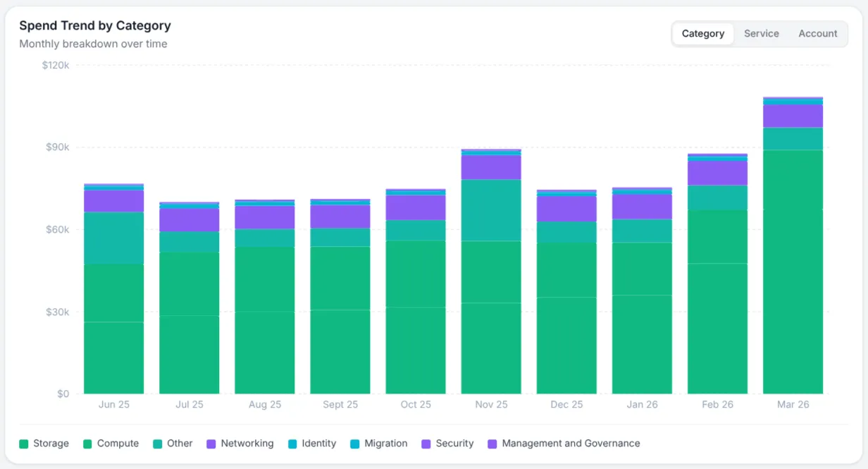This screenshot has height=469, width=868.
Task: Click the Oct 25 axis label
Action: [x=416, y=405]
